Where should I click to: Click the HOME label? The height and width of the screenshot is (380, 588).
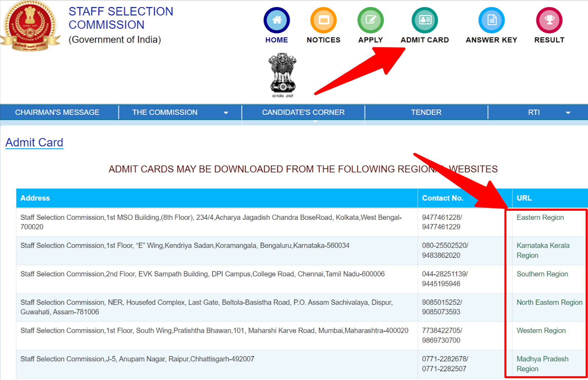[x=277, y=40]
